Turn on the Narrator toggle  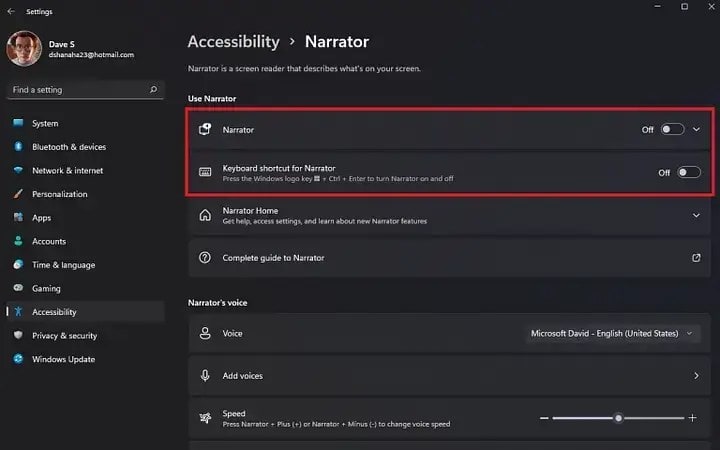pos(672,129)
